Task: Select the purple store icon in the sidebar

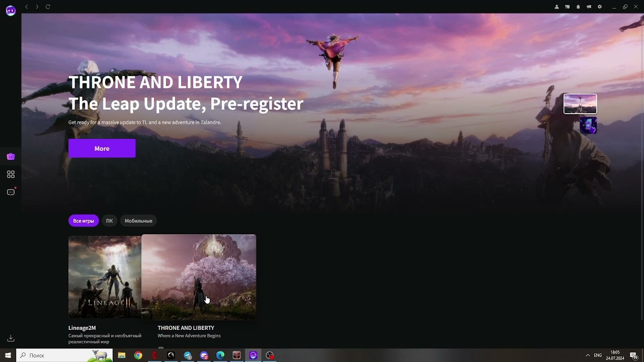Action: point(11,156)
